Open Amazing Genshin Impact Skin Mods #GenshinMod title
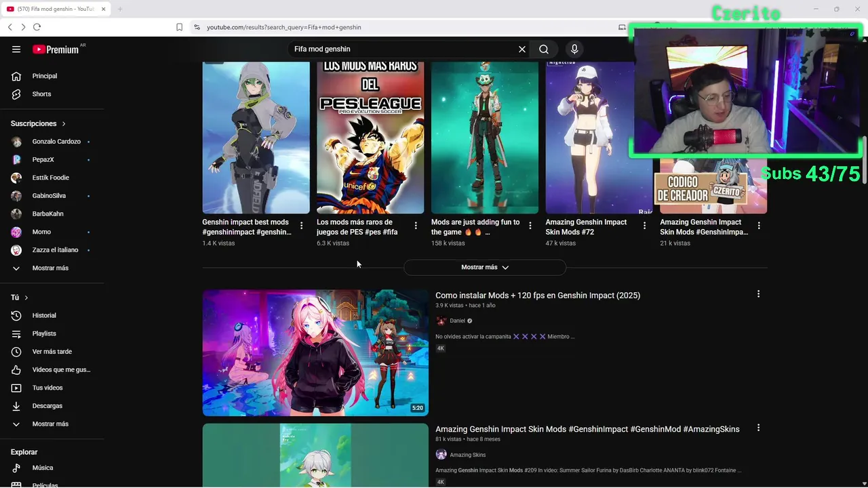The width and height of the screenshot is (868, 488). (x=587, y=429)
